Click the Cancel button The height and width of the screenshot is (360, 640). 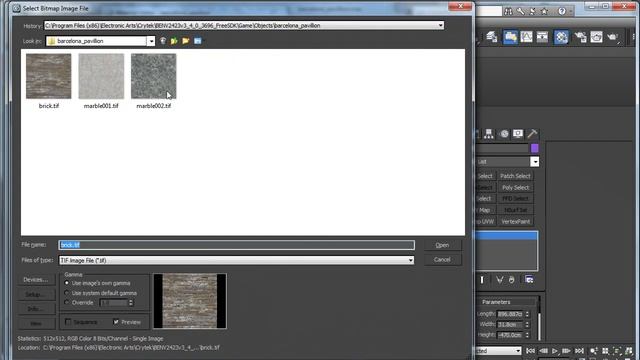[442, 260]
